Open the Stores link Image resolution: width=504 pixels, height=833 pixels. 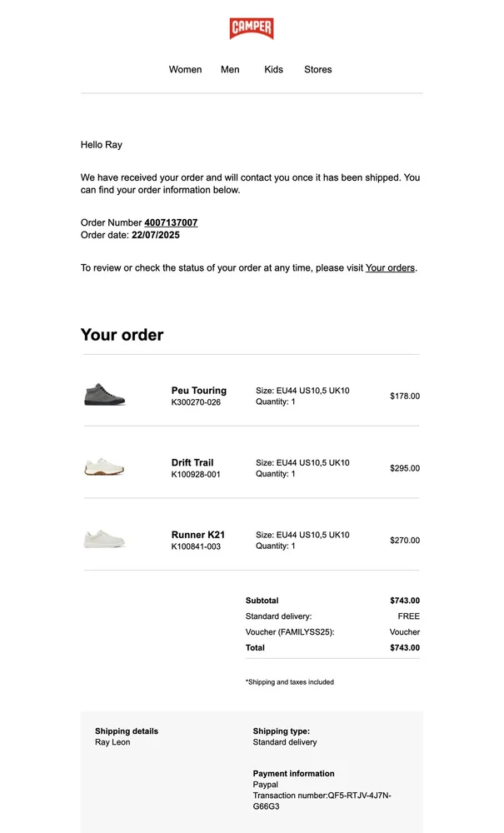click(x=317, y=70)
